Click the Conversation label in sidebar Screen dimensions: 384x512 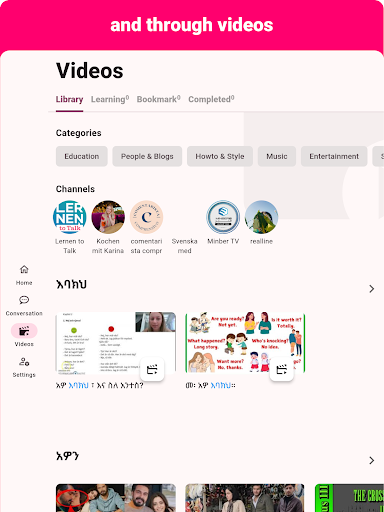pyautogui.click(x=24, y=313)
